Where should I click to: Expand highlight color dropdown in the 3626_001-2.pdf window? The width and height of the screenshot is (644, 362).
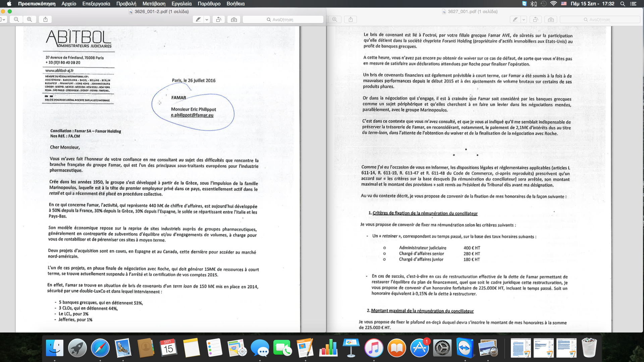click(x=207, y=19)
